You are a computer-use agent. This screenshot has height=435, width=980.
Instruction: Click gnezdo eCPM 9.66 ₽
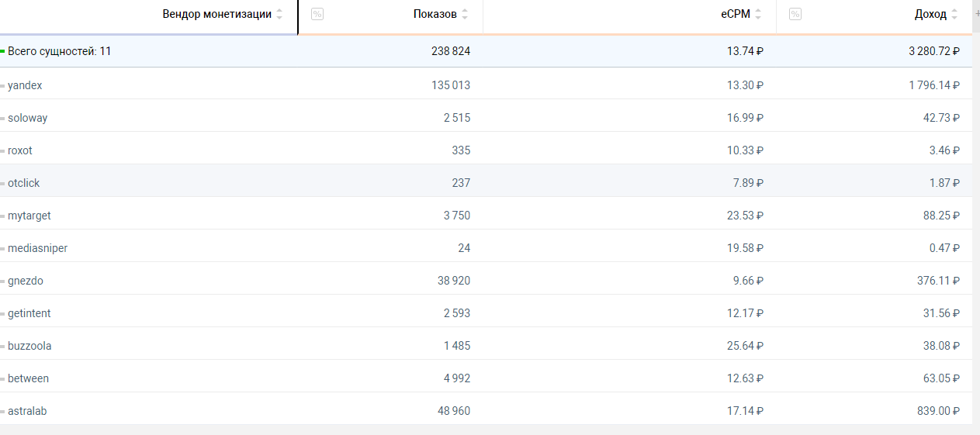tap(749, 281)
